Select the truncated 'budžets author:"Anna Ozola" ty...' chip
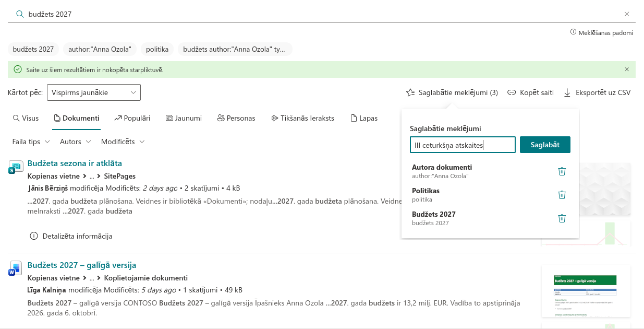644x329 pixels. pyautogui.click(x=235, y=49)
